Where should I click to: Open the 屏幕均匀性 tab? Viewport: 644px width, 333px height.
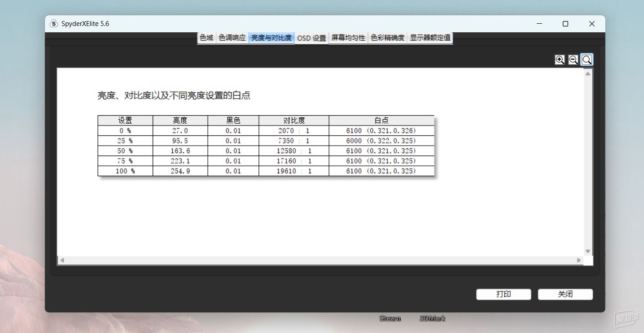coord(348,38)
